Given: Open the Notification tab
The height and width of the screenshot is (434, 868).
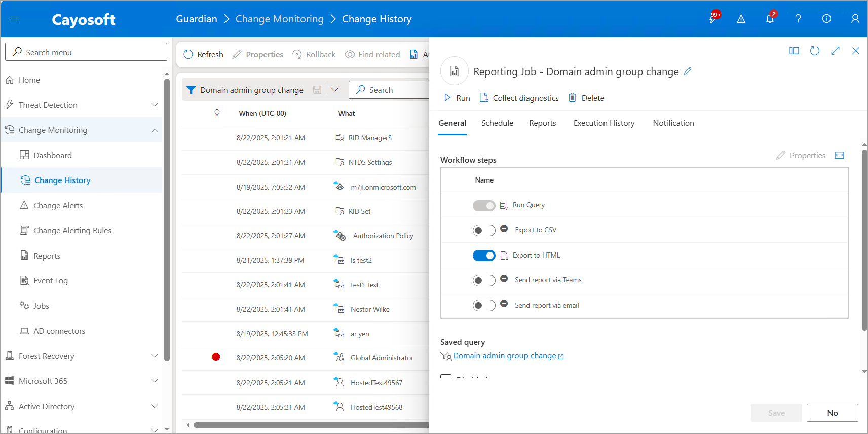Looking at the screenshot, I should coord(673,123).
